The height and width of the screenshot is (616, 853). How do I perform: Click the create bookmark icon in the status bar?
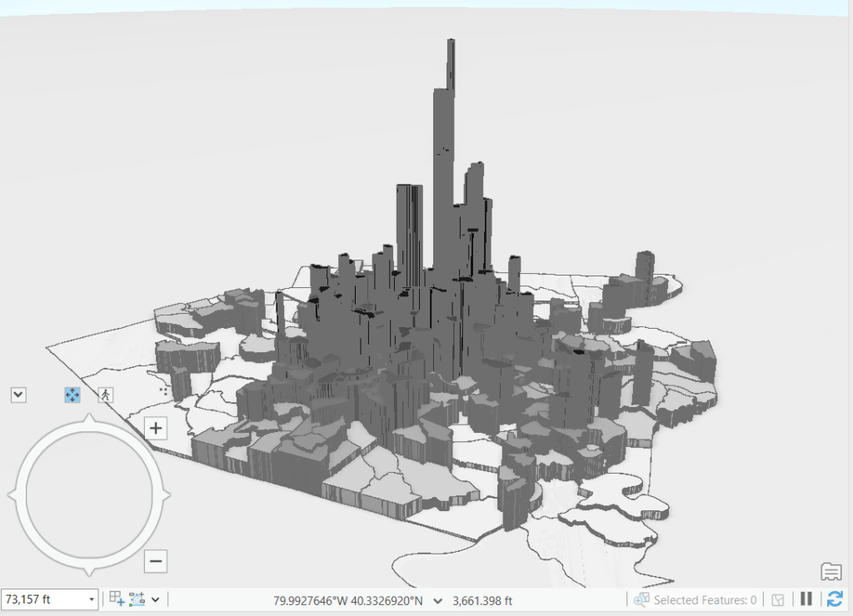tap(117, 599)
